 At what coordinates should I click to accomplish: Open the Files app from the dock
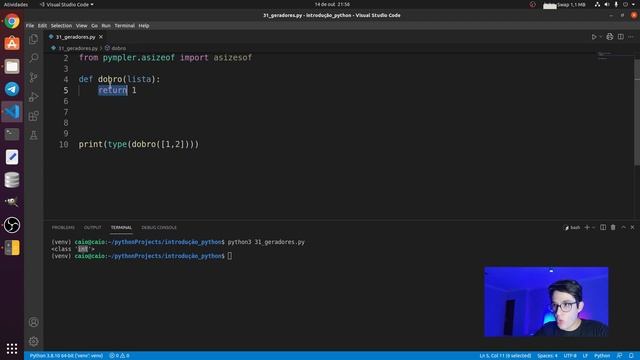[12, 66]
